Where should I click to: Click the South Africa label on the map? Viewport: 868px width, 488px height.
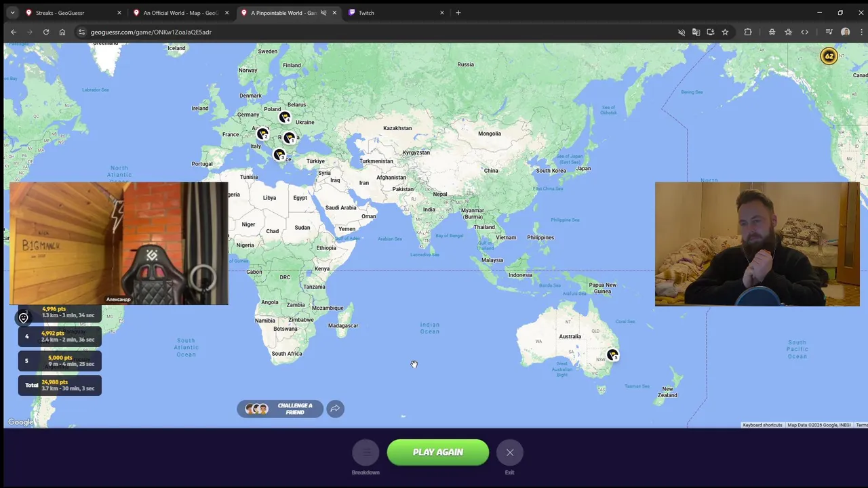[287, 354]
